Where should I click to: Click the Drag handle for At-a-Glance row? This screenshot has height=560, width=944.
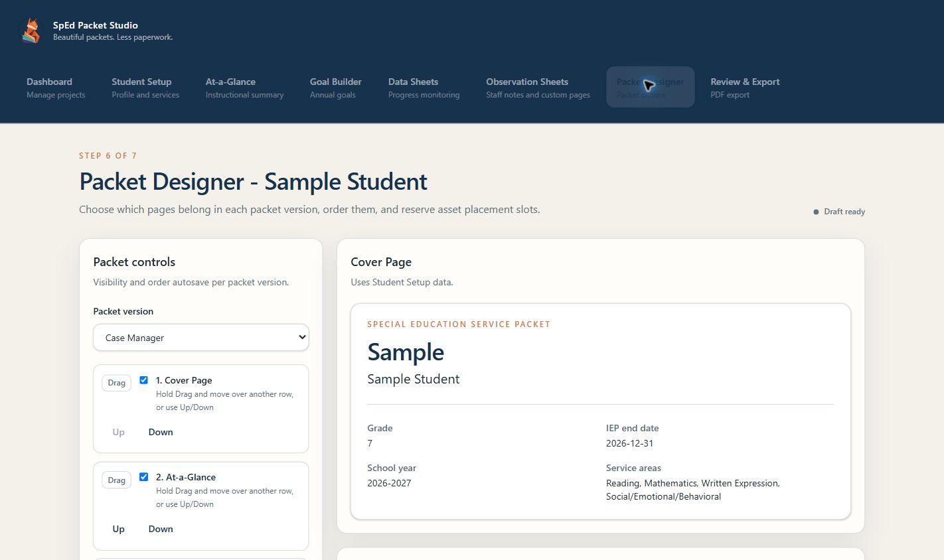[116, 480]
